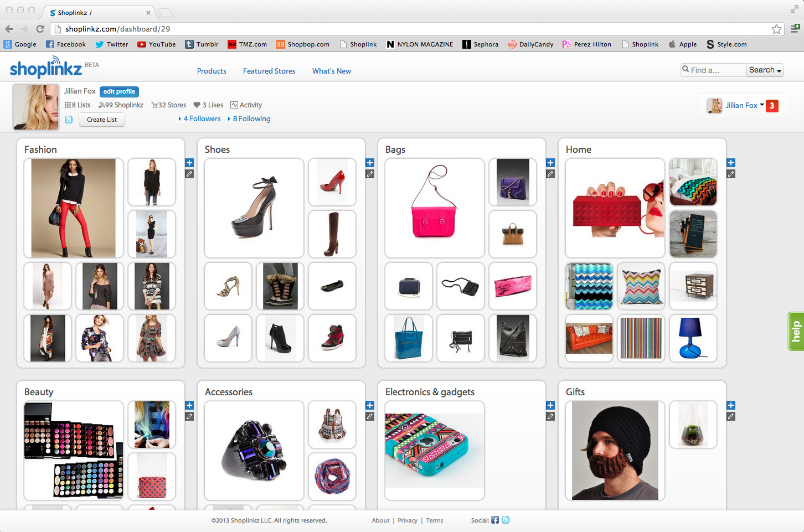Open the Privacy link in the footer
Screen dimensions: 804x532
408,520
